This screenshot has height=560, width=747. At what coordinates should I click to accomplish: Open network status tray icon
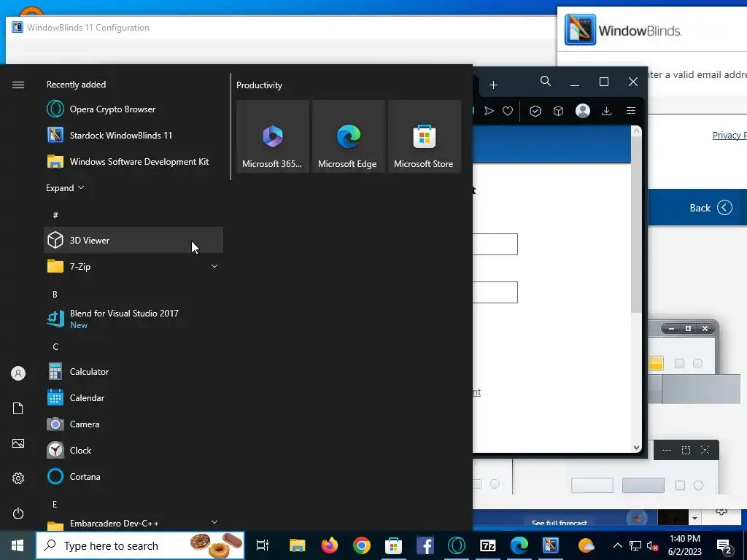(635, 545)
